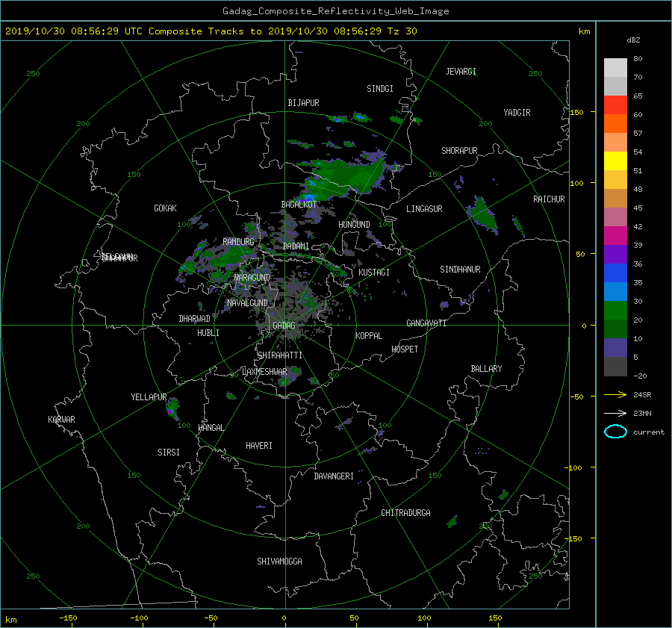
Task: Click the SHIVAMOGGA city label
Action: [x=279, y=562]
